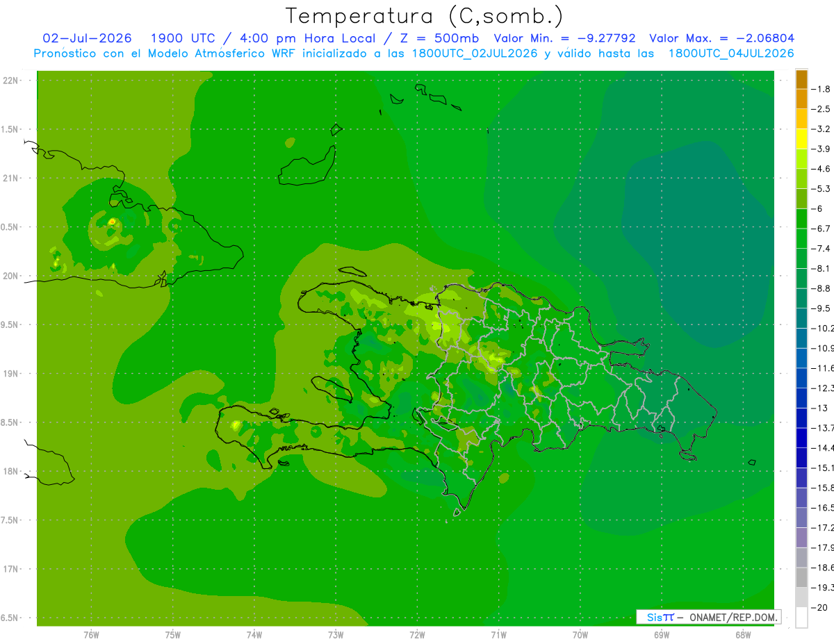Image resolution: width=834 pixels, height=644 pixels.
Task: Click the '-3.9' legend value
Action: pos(822,149)
